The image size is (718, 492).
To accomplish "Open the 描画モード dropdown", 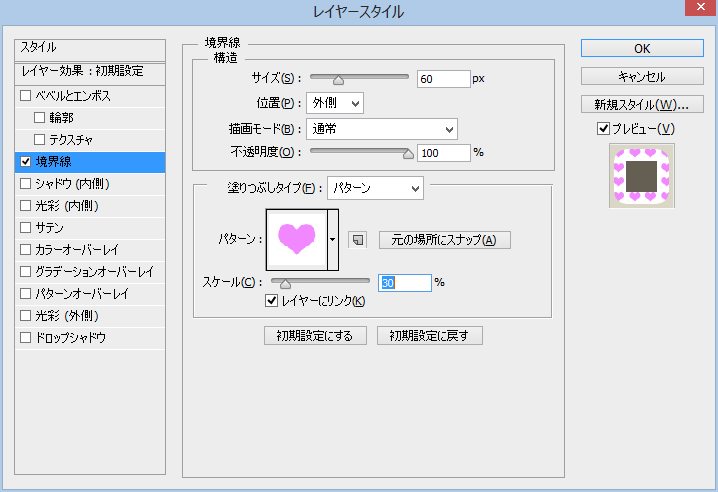I will pyautogui.click(x=381, y=128).
